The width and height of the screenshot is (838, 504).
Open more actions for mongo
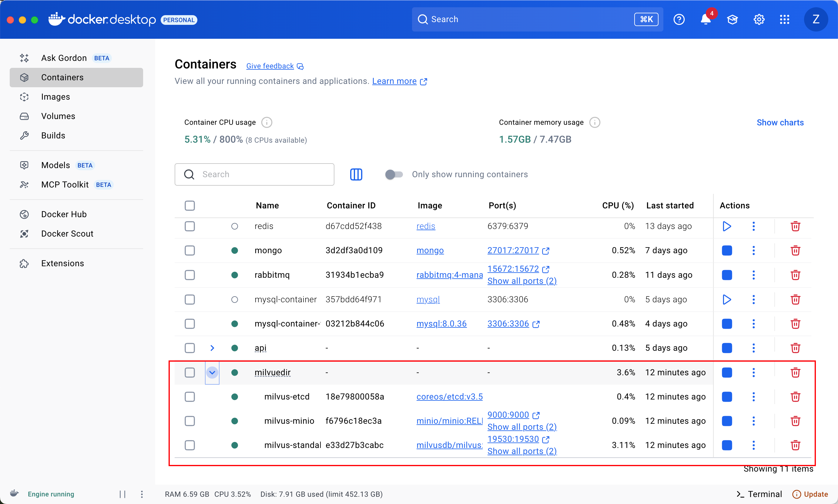click(754, 251)
